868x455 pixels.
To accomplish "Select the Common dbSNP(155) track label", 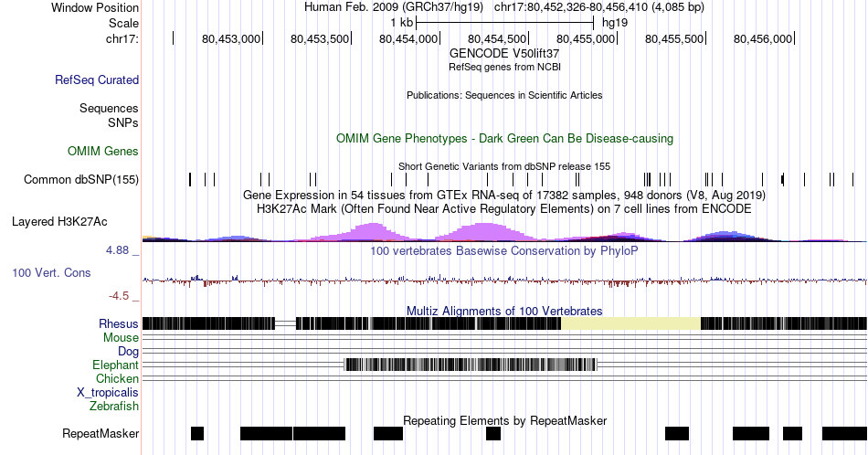I will pyautogui.click(x=80, y=179).
